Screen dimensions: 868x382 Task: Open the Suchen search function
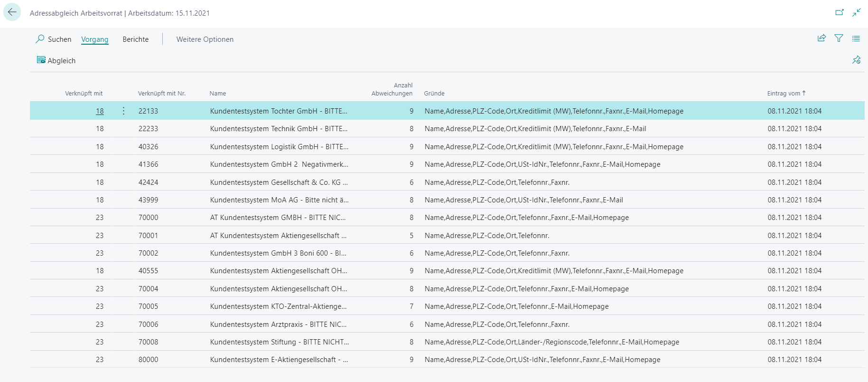click(54, 39)
